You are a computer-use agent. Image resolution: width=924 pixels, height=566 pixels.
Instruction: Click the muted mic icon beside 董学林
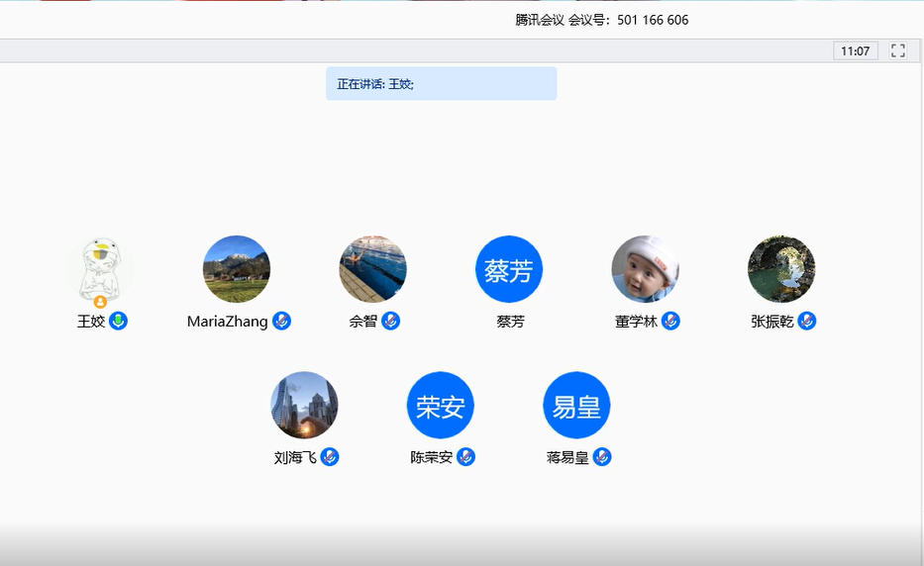pos(670,321)
